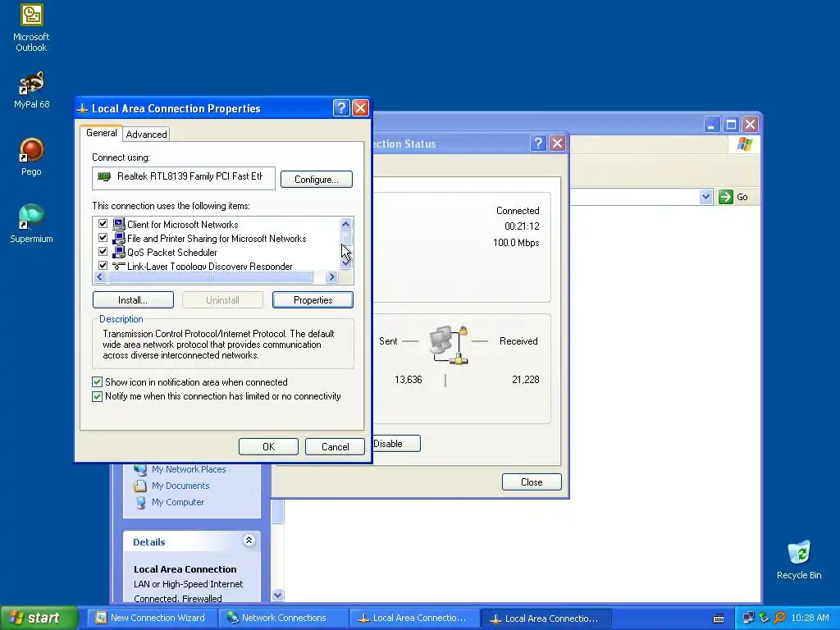Click My Documents folder icon in sidebar

[140, 486]
